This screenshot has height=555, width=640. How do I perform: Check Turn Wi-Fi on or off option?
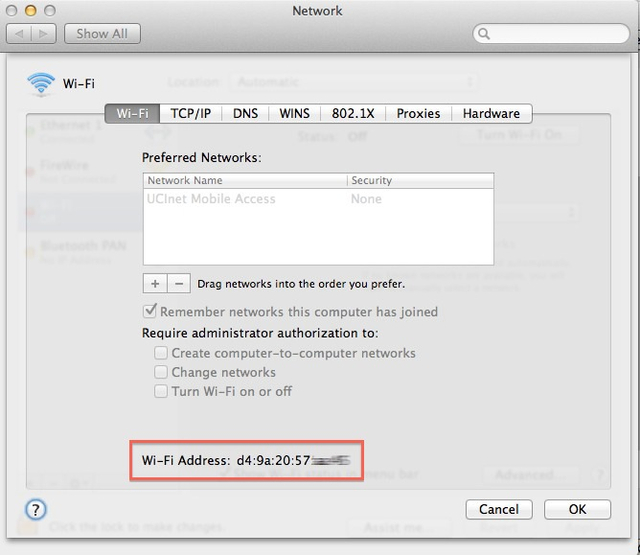(x=161, y=391)
